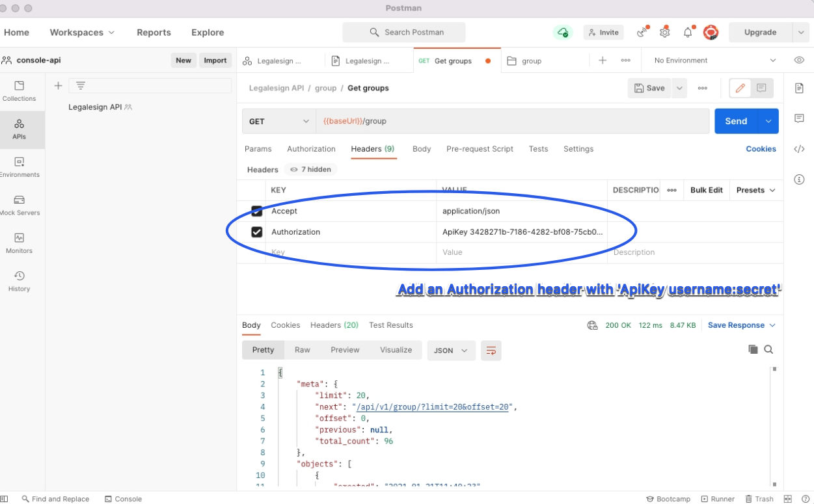Open the Mock Servers section

21,204
